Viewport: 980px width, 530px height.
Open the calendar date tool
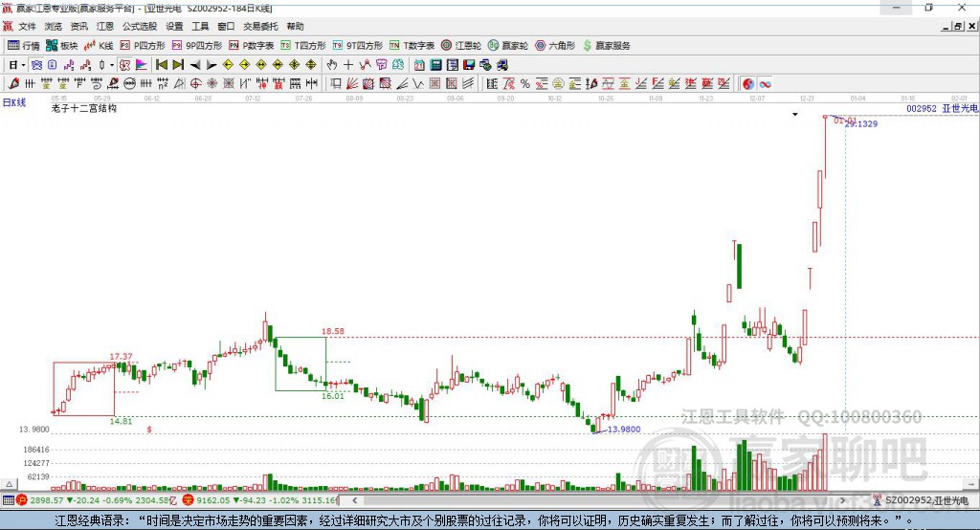click(x=419, y=65)
